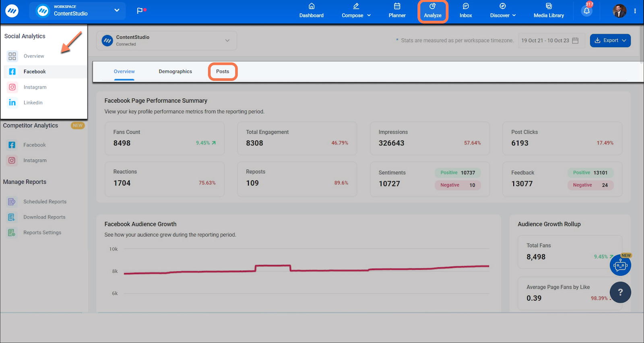Click the Fans Count card
This screenshot has height=343, width=644.
[165, 138]
